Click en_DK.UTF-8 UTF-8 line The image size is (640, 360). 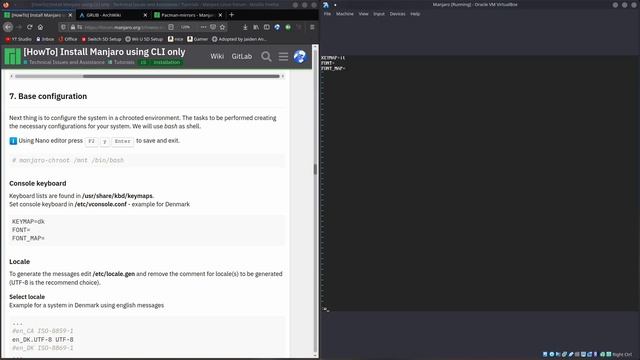click(43, 340)
